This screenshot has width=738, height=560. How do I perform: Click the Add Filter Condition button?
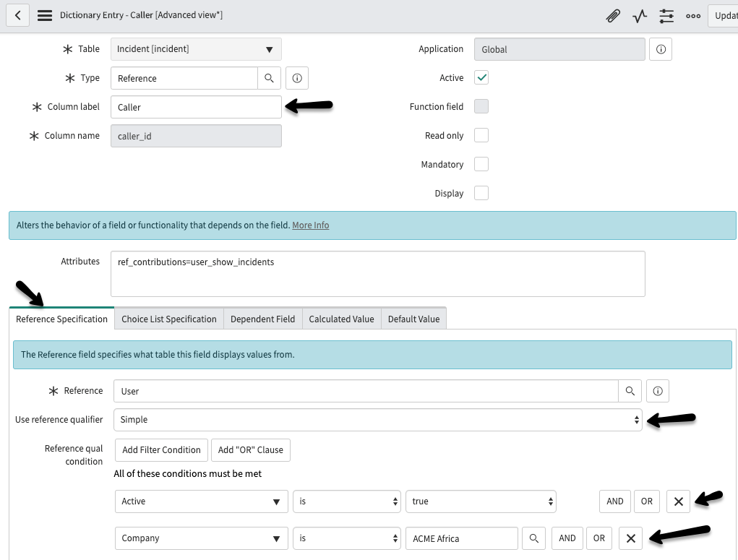pyautogui.click(x=160, y=449)
